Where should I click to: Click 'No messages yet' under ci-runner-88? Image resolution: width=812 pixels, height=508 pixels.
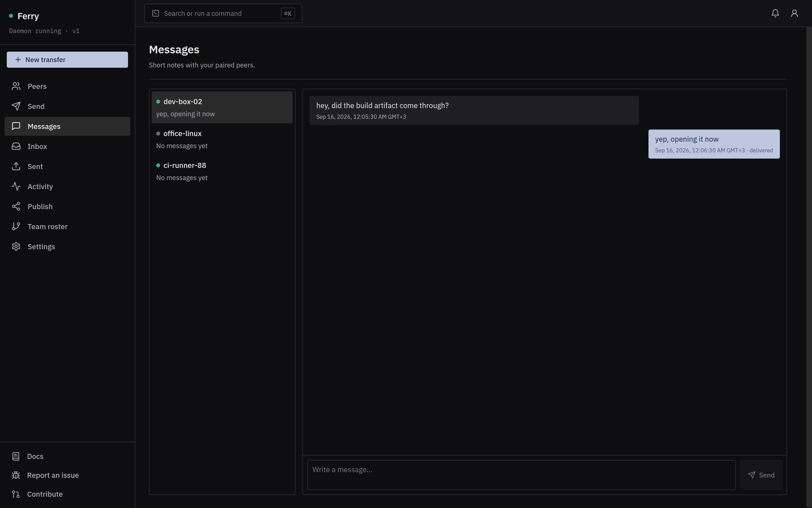point(182,178)
